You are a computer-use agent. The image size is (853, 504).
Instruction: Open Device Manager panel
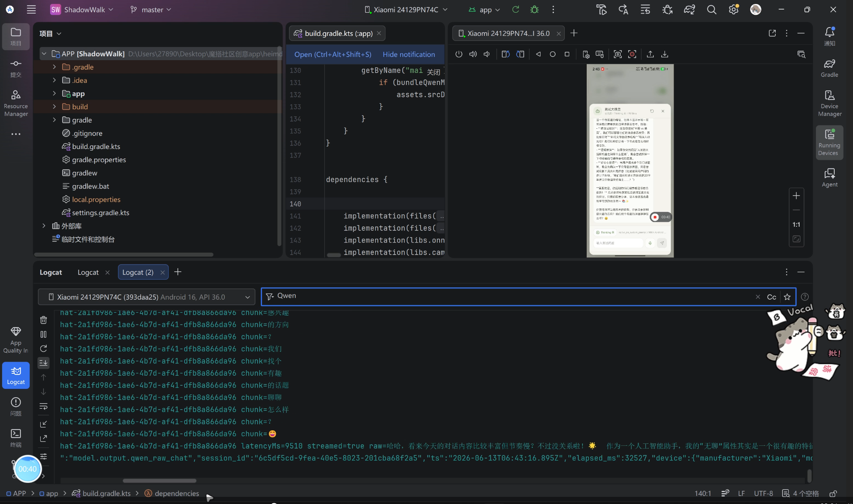click(829, 103)
